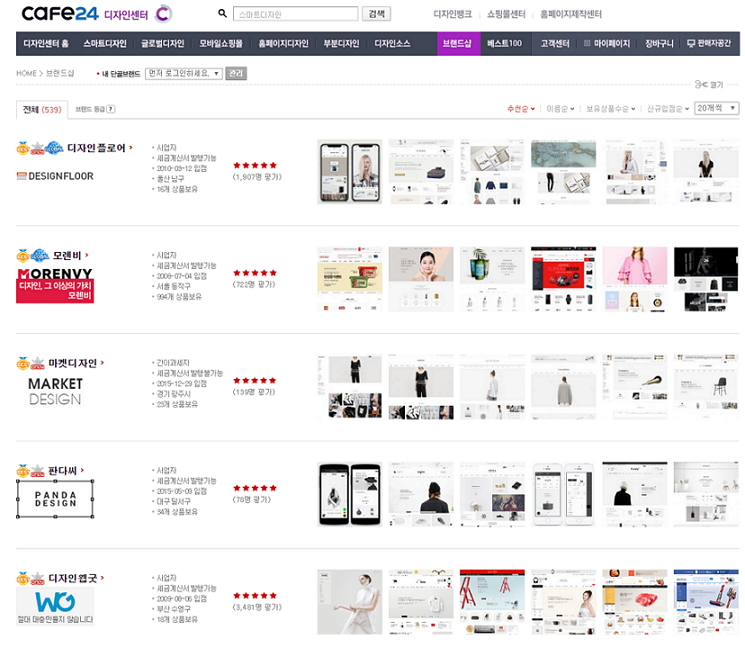Click the HOME breadcrumb link

click(x=26, y=73)
